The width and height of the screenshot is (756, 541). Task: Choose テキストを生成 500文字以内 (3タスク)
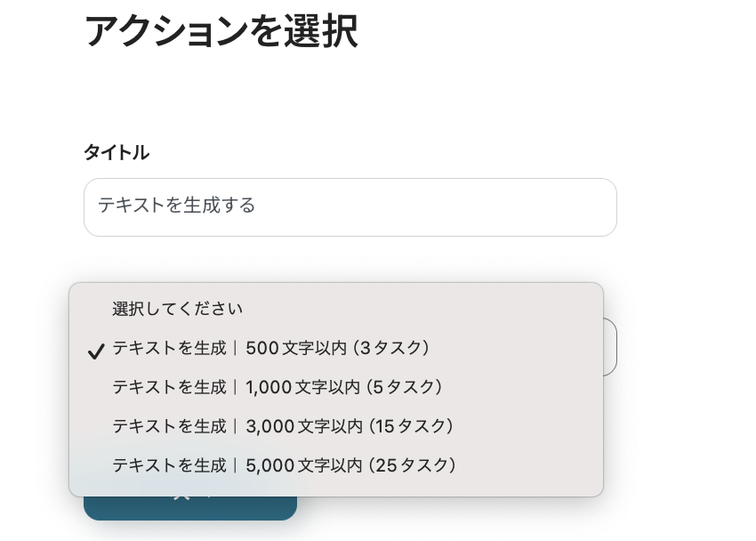pyautogui.click(x=271, y=348)
